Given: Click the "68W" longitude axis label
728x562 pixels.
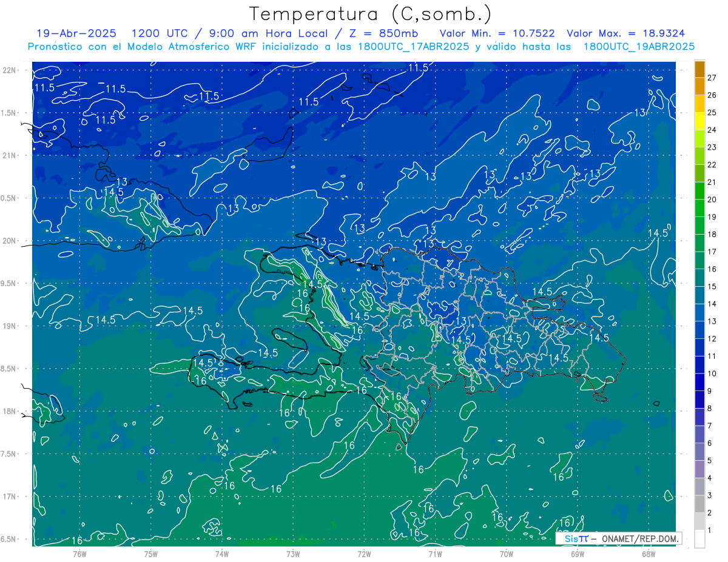Looking at the screenshot, I should 649,554.
